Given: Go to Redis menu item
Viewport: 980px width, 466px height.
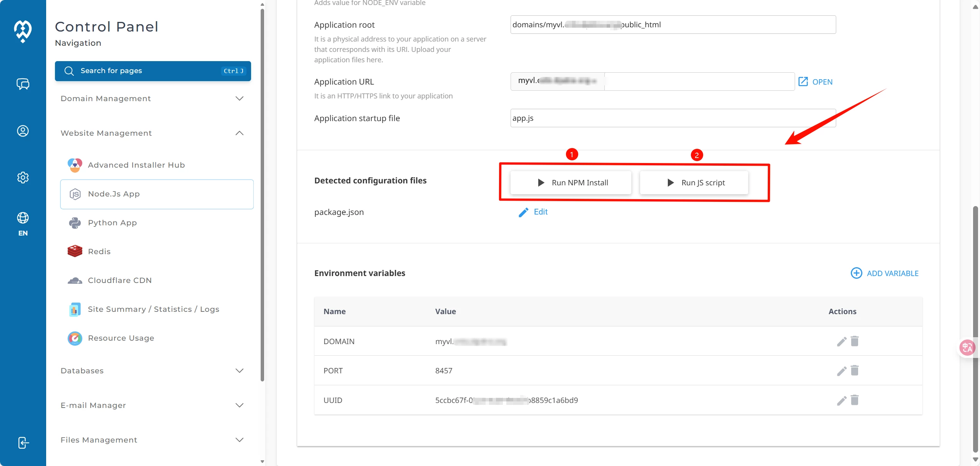Looking at the screenshot, I should [99, 251].
